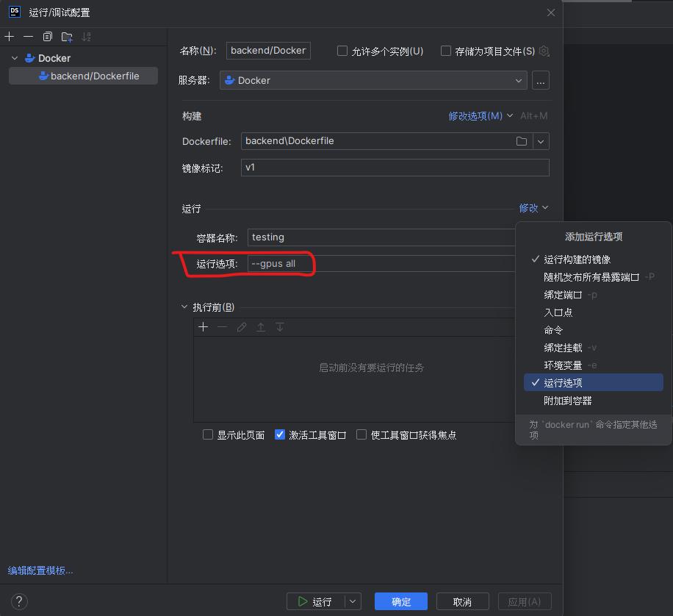
Task: Collapse the Before launch section
Action: (x=184, y=307)
